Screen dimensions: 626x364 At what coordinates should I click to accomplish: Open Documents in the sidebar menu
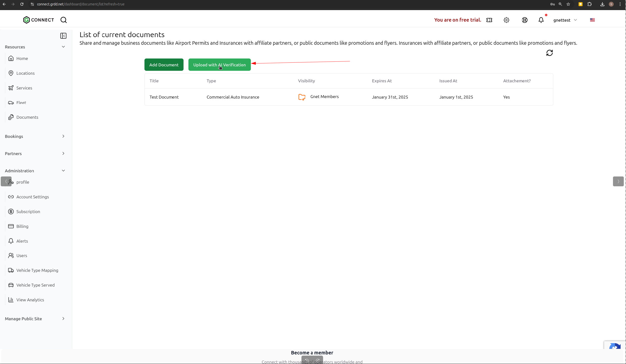pyautogui.click(x=27, y=117)
